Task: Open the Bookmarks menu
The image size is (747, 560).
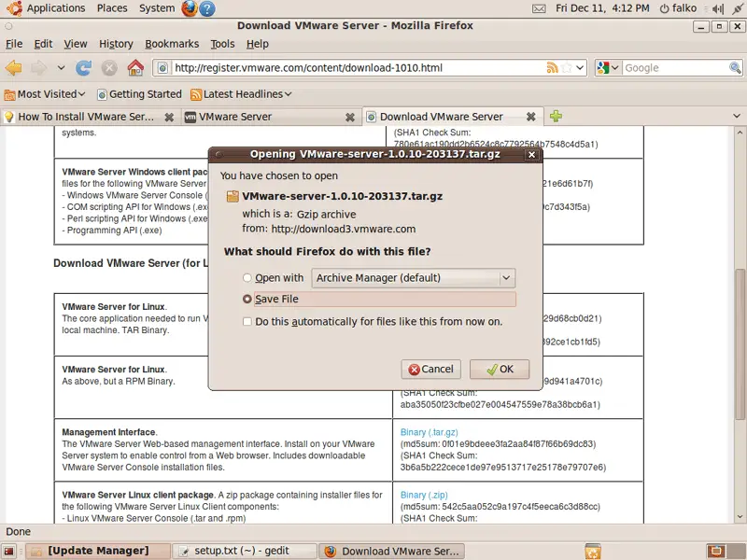Action: pos(172,44)
